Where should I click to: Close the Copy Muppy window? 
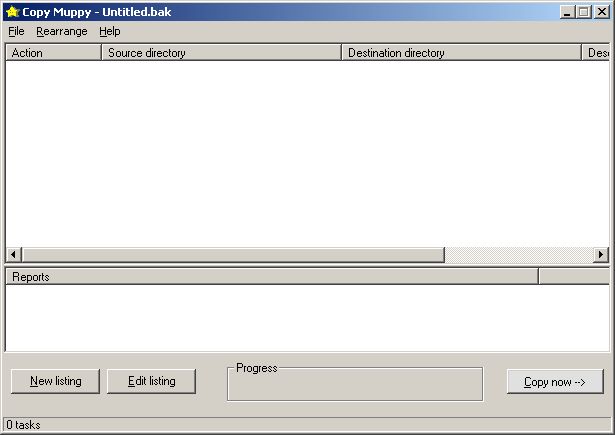[602, 12]
